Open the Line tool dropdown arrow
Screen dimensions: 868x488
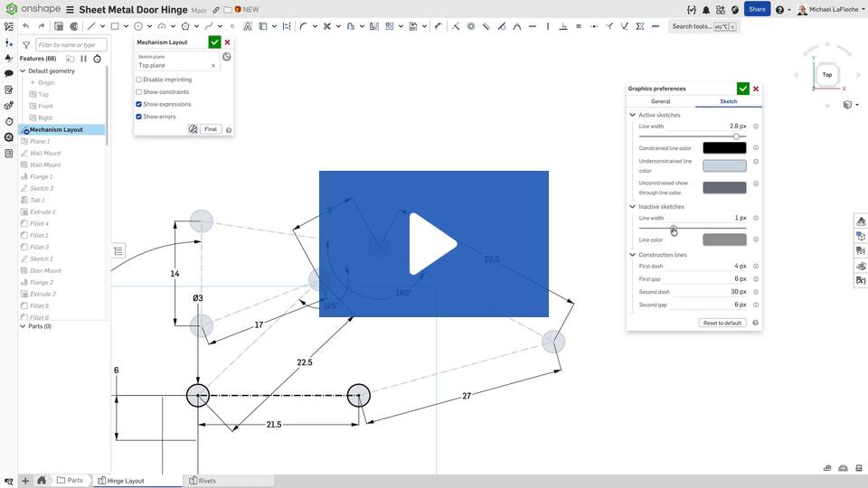tap(102, 26)
